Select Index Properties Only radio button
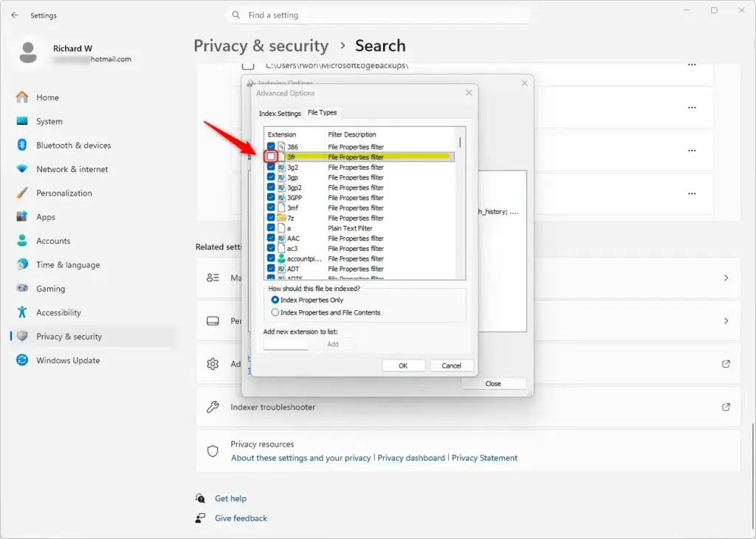The image size is (756, 539). [275, 300]
